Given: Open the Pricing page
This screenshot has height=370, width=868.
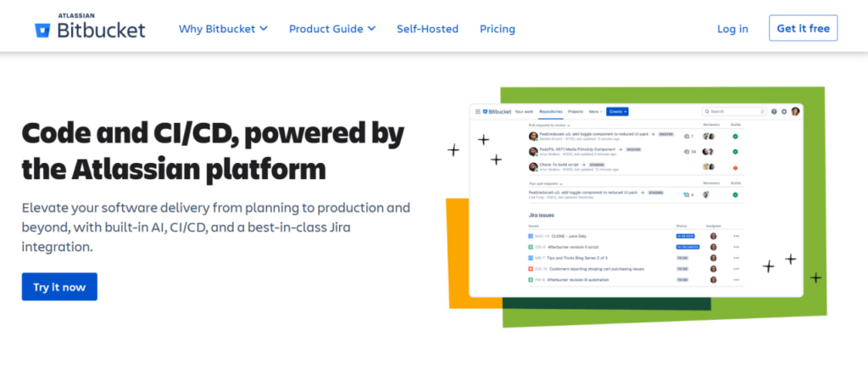Looking at the screenshot, I should 497,29.
